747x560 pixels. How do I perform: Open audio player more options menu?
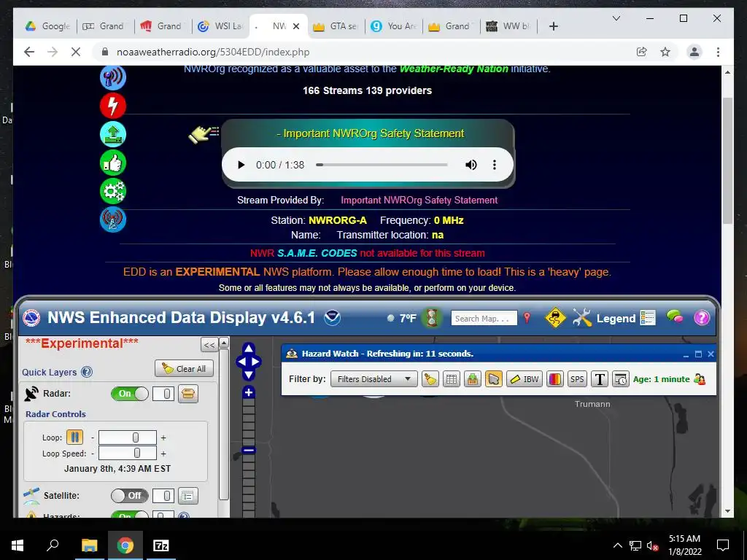495,165
